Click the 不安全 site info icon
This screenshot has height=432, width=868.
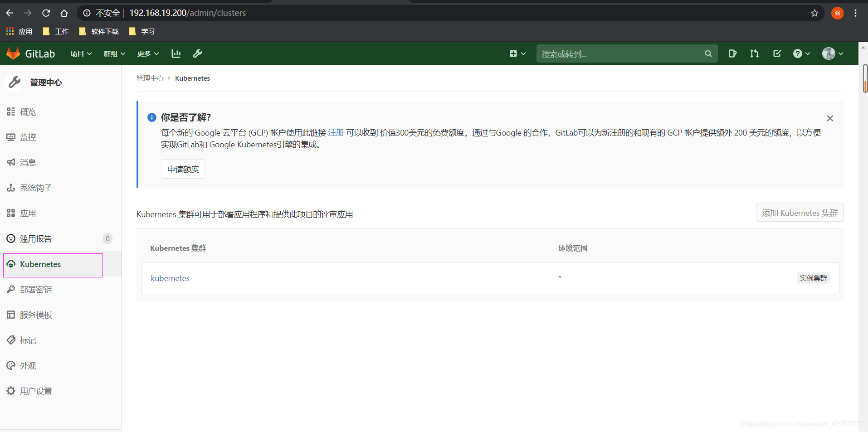87,13
